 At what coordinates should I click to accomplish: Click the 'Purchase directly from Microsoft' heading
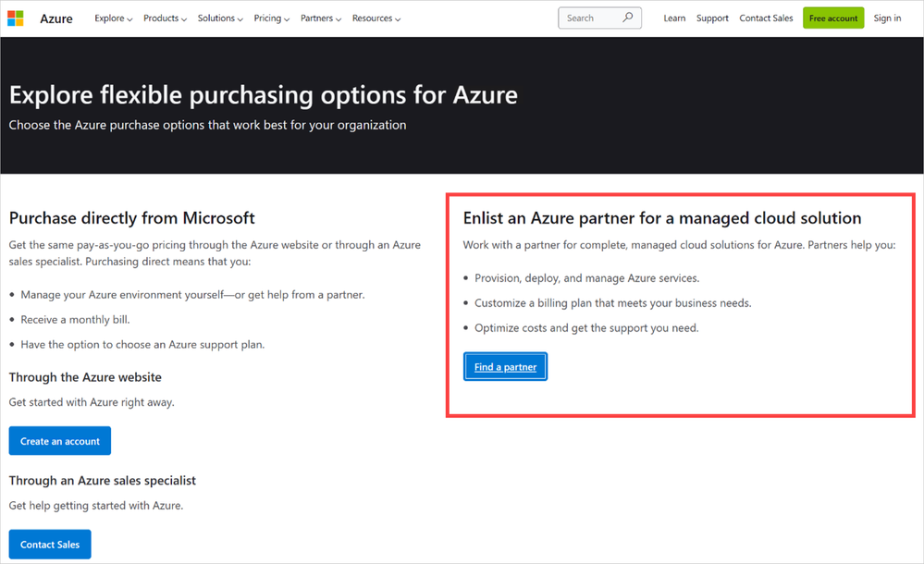(132, 218)
